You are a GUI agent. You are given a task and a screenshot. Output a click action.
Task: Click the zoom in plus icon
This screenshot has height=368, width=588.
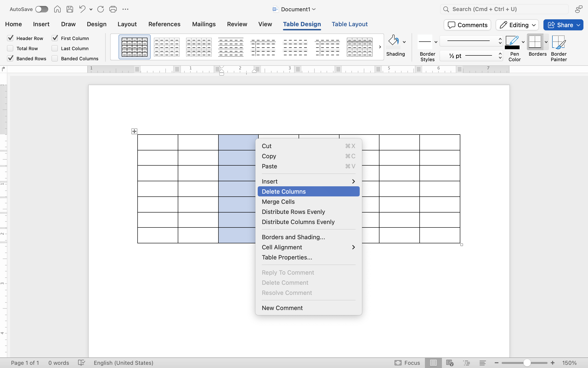point(553,363)
